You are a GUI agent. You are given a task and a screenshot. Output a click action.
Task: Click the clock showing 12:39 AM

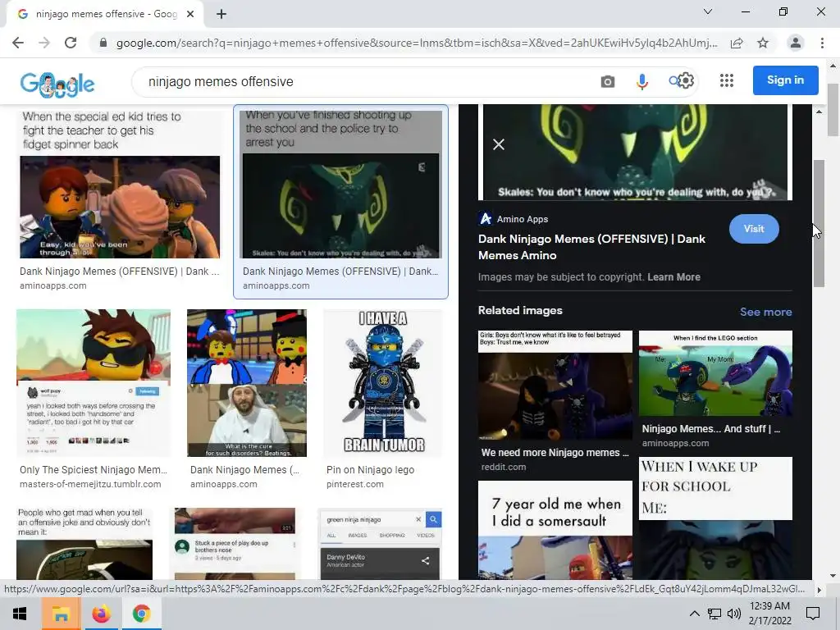[769, 606]
